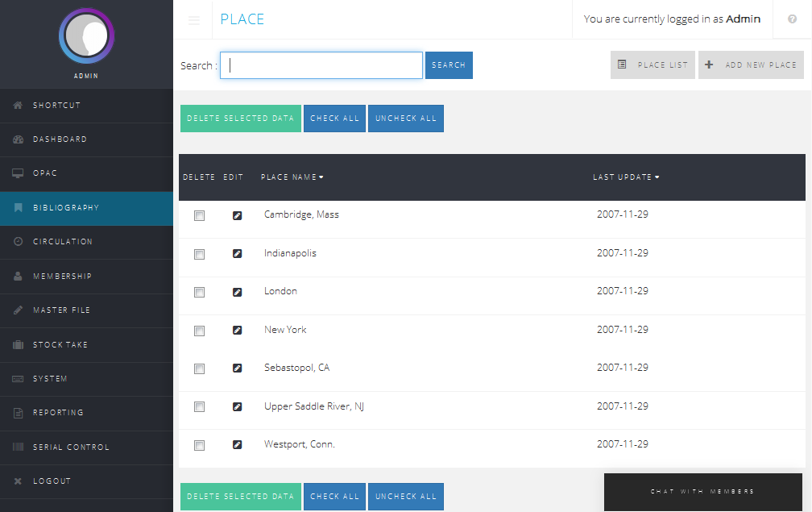The image size is (812, 512).
Task: Click edit icon for Westport, Conn.
Action: [237, 445]
